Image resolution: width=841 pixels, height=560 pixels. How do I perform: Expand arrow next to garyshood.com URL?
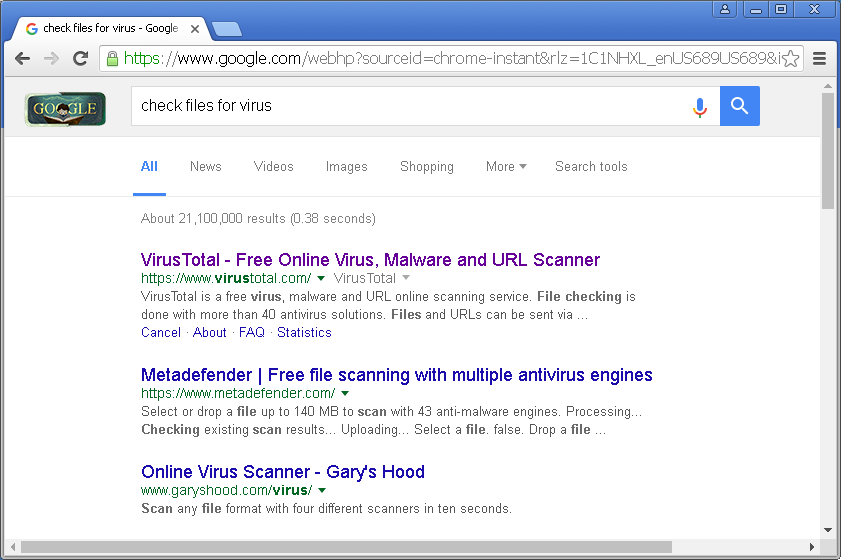point(322,490)
